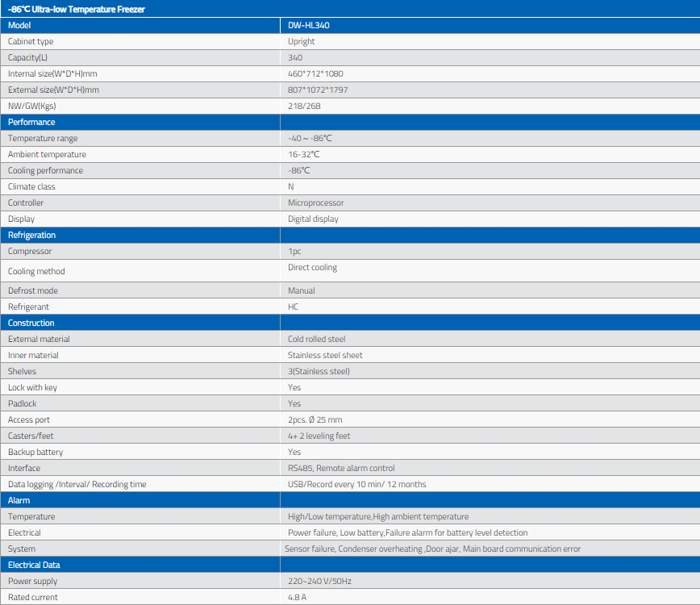Select the 'Electrical Data' section header
The width and height of the screenshot is (700, 605).
34,565
